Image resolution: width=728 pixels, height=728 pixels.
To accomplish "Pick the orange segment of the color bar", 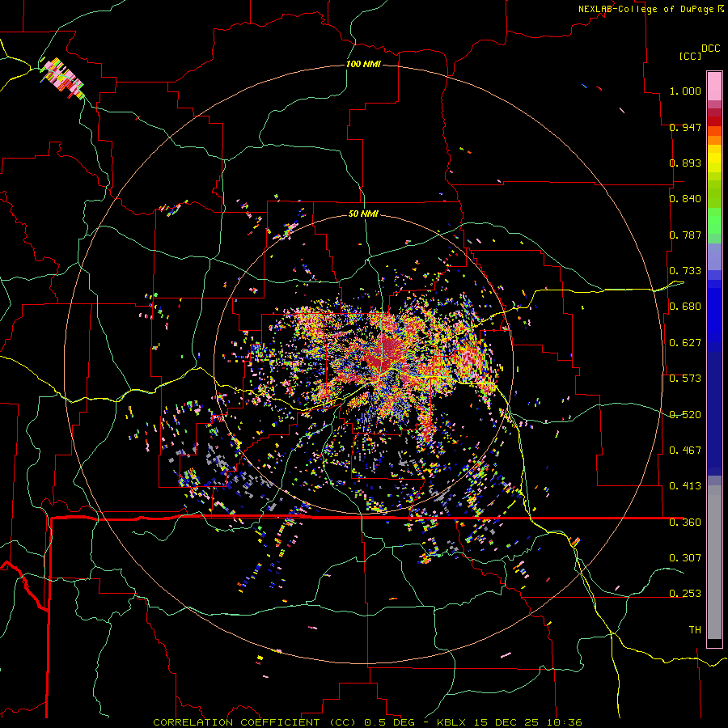I will [714, 140].
